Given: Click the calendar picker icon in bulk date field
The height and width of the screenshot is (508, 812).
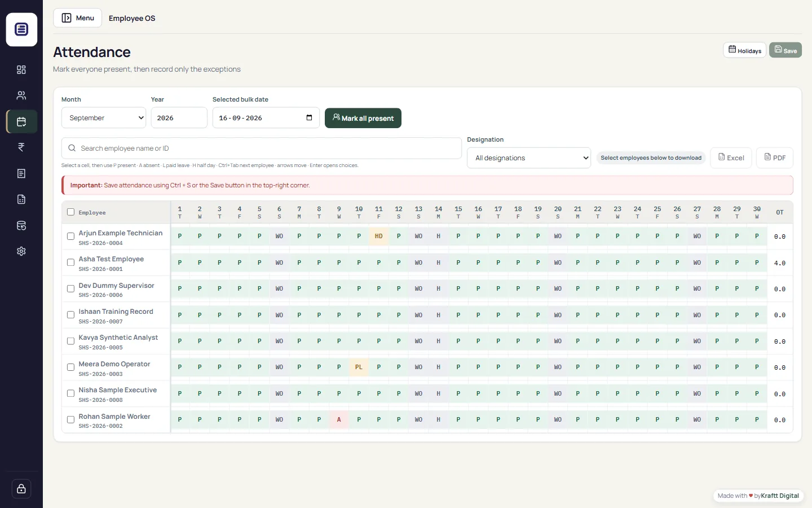Looking at the screenshot, I should click(x=309, y=117).
